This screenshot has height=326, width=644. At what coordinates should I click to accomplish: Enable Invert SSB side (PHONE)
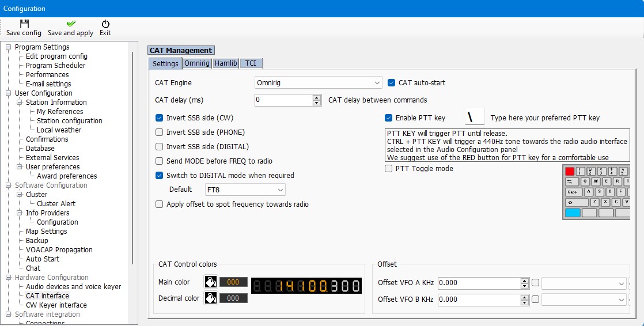pyautogui.click(x=160, y=132)
